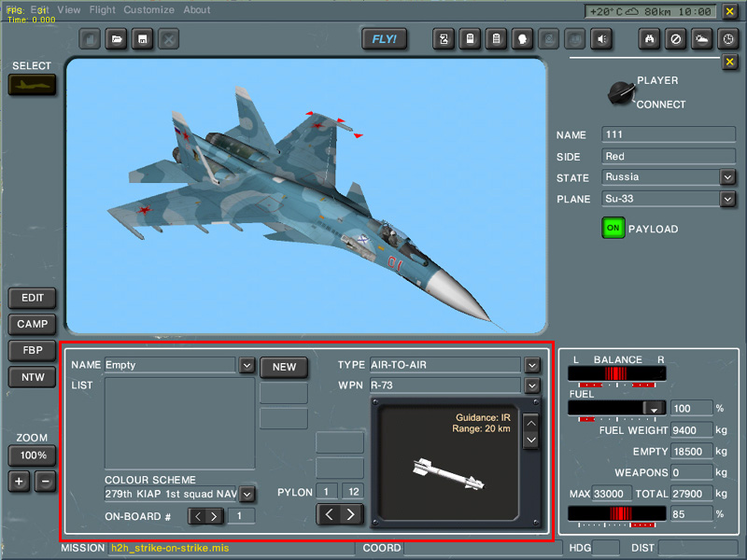The image size is (747, 560).
Task: Click the pilot head profile icon
Action: pyautogui.click(x=523, y=39)
